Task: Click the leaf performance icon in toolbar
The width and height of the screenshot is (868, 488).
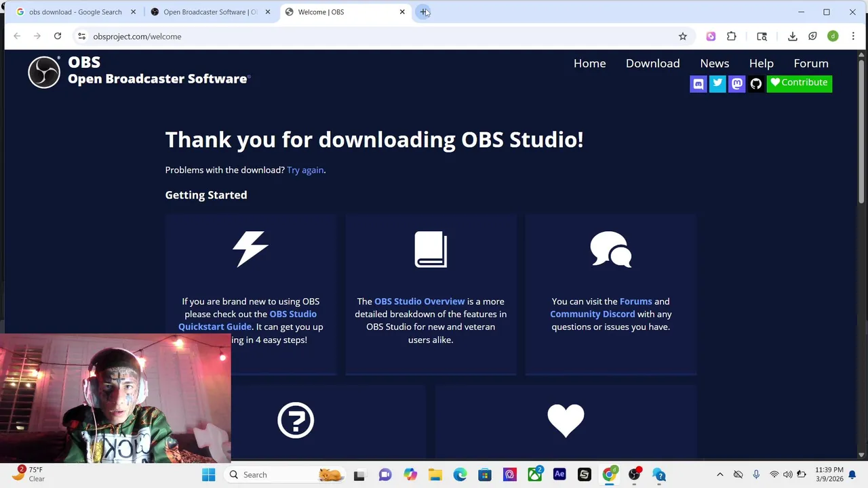Action: 812,37
